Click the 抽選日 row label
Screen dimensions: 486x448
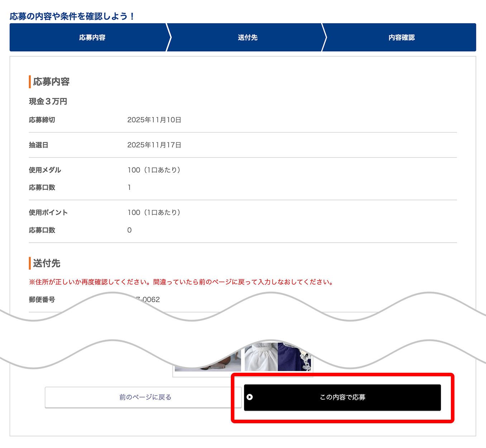(x=38, y=145)
